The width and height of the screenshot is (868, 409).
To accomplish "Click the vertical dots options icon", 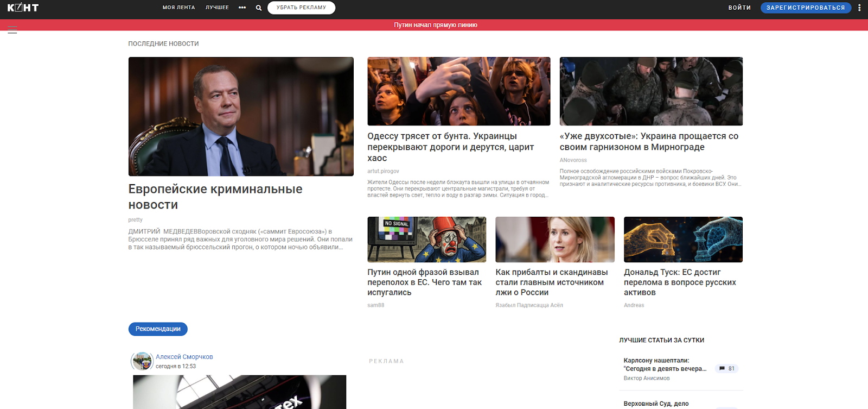I will (859, 8).
